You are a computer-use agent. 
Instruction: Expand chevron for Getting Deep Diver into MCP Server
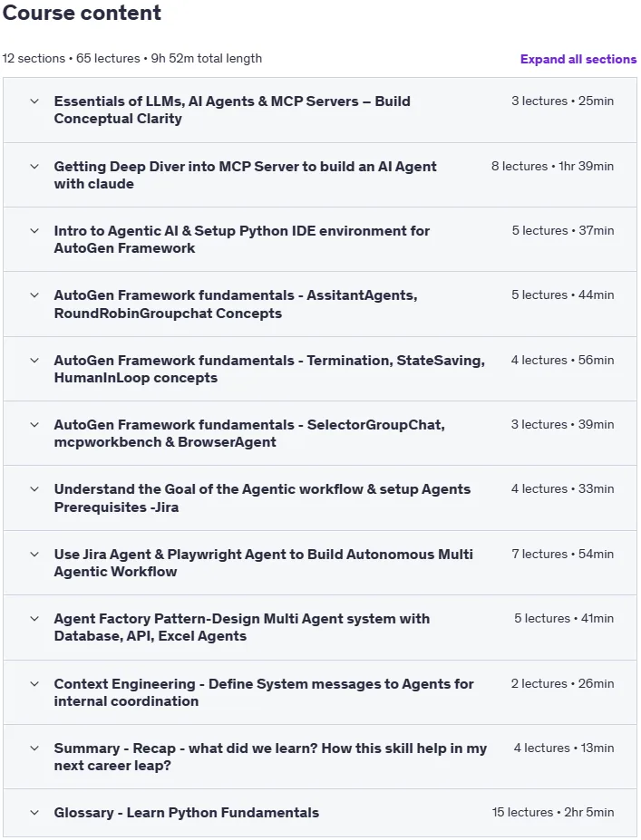tap(34, 167)
